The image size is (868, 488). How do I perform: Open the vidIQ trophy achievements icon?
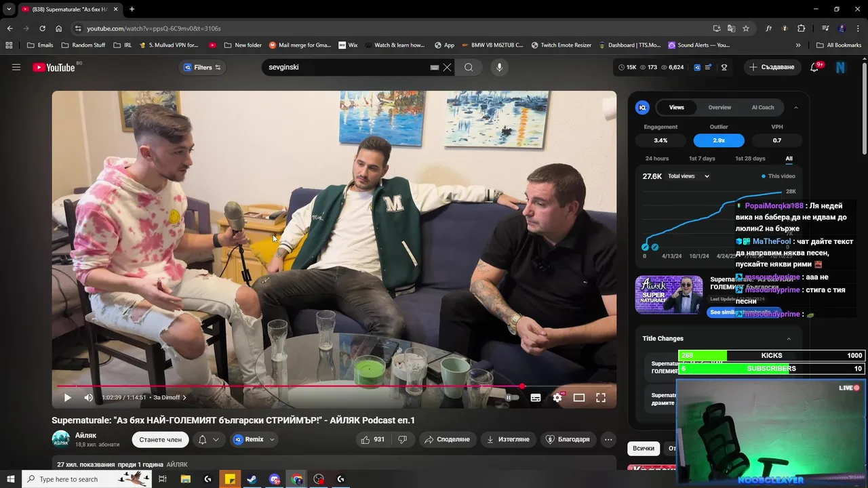724,67
